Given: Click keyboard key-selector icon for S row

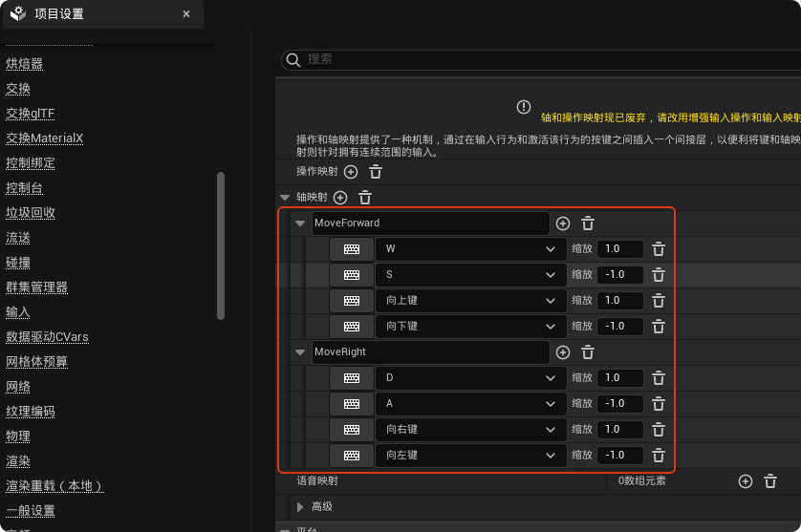Looking at the screenshot, I should click(x=352, y=275).
